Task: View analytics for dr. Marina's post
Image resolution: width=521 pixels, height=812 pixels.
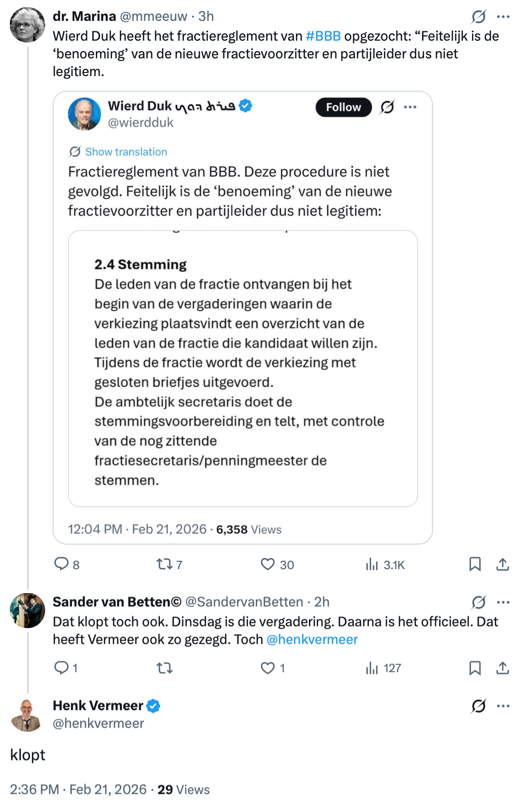Action: click(x=371, y=564)
